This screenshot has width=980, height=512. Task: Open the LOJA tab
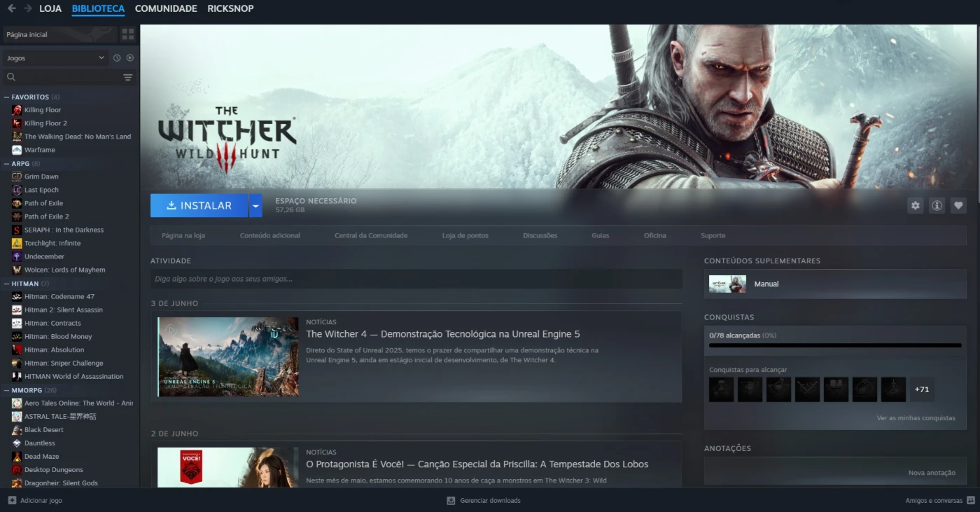click(x=50, y=8)
